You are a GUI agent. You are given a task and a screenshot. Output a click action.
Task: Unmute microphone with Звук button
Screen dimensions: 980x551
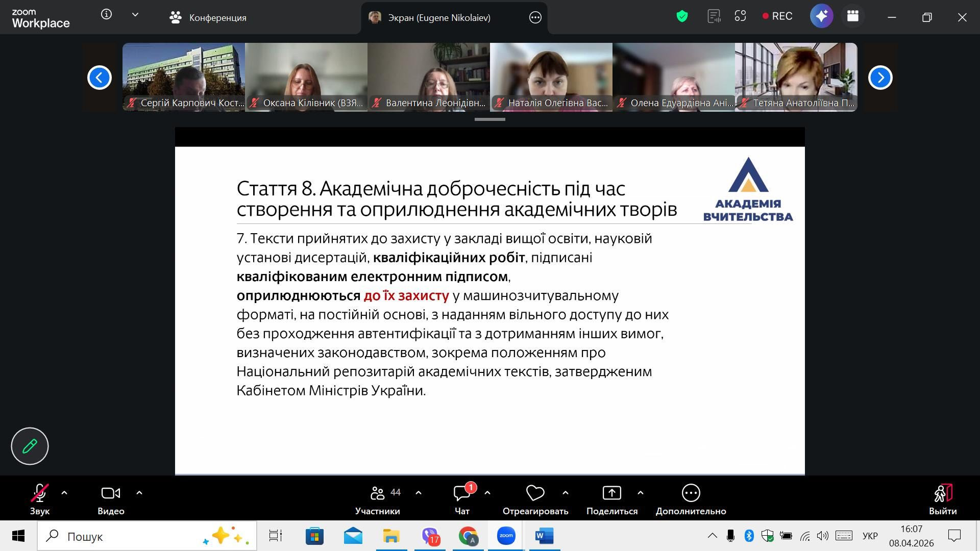[x=39, y=500]
